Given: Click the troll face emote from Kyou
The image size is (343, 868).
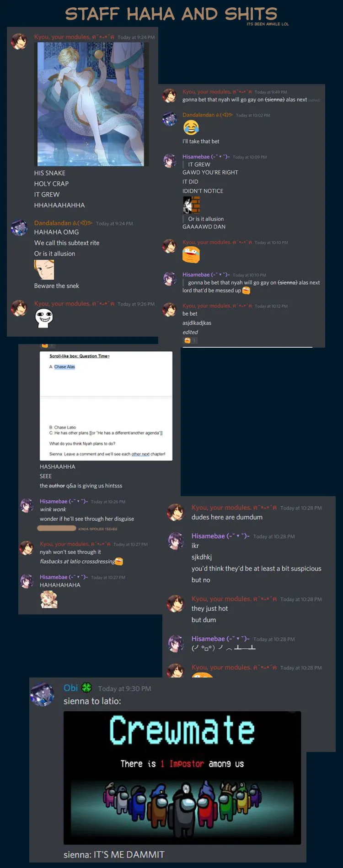Looking at the screenshot, I should [44, 318].
